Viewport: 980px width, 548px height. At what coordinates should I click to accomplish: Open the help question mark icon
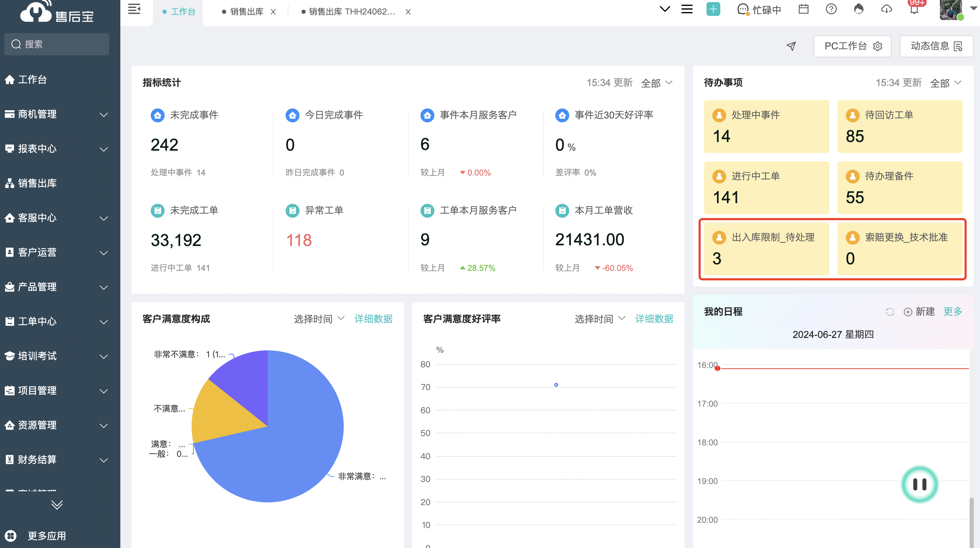click(x=831, y=9)
